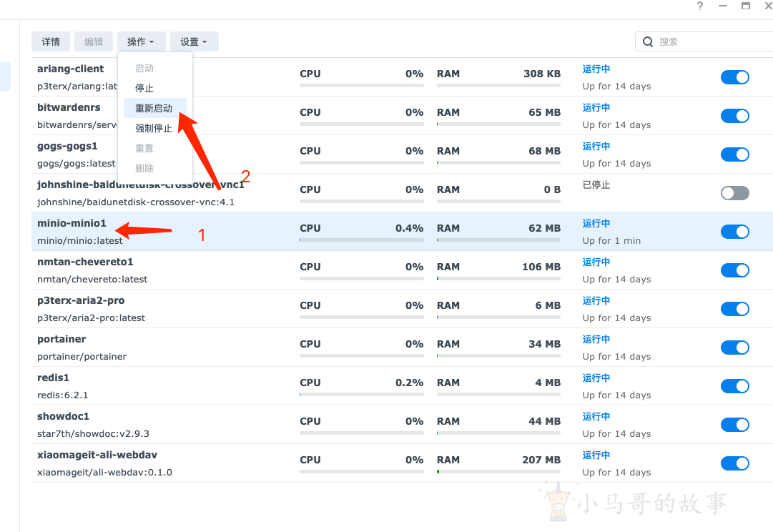Select the bitwardenrs container name

click(69, 107)
